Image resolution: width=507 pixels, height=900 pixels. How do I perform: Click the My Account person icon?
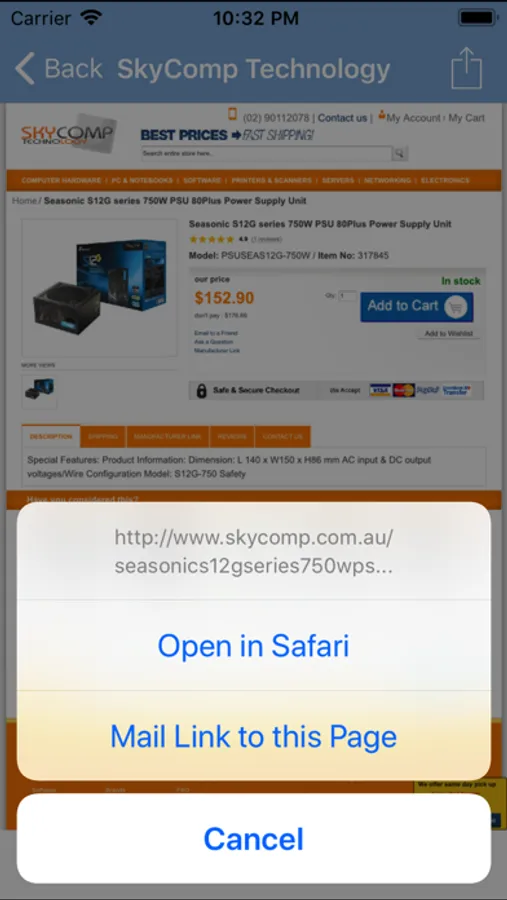tap(382, 115)
